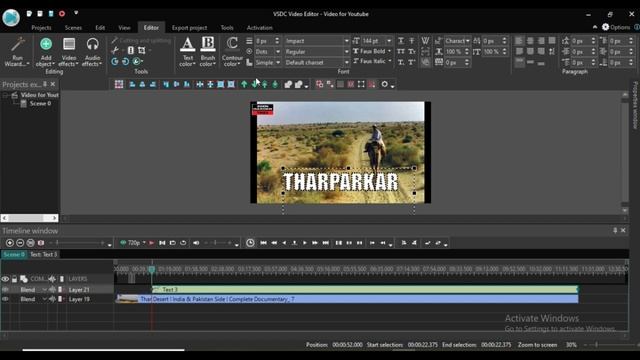Open the Text color picker

coord(187,51)
